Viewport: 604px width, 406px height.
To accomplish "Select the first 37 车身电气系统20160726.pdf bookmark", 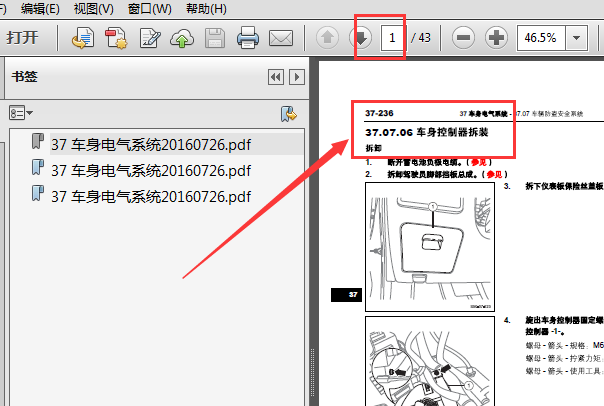I will point(151,144).
